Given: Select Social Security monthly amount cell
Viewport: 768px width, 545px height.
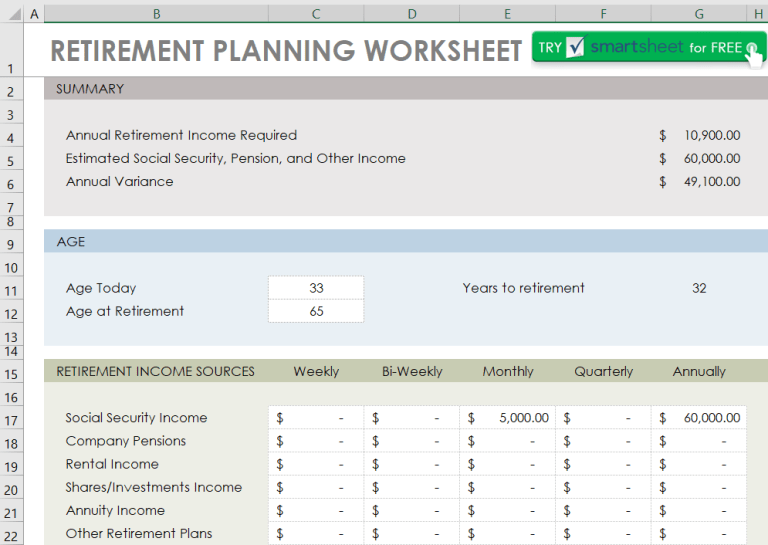Looking at the screenshot, I should coord(507,418).
